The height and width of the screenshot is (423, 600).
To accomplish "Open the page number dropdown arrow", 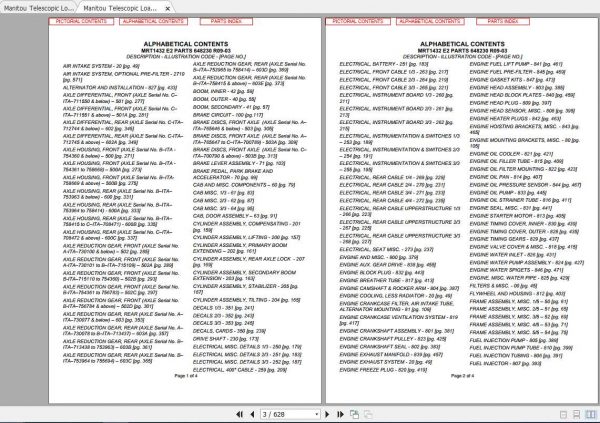I will tap(316, 414).
